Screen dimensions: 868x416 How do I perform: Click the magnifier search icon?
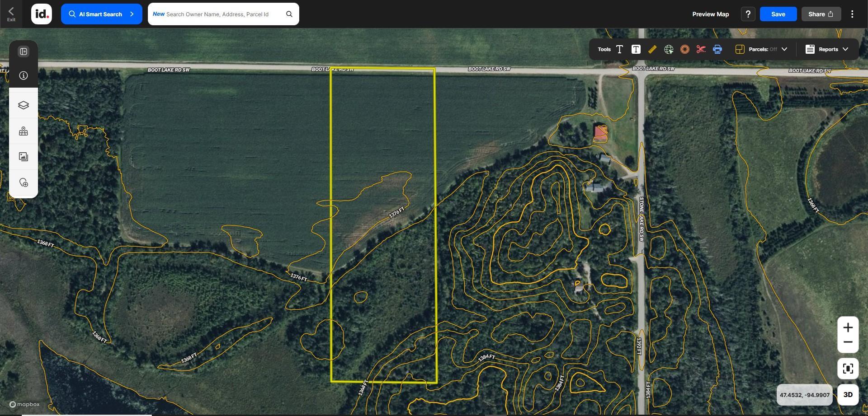coord(289,14)
